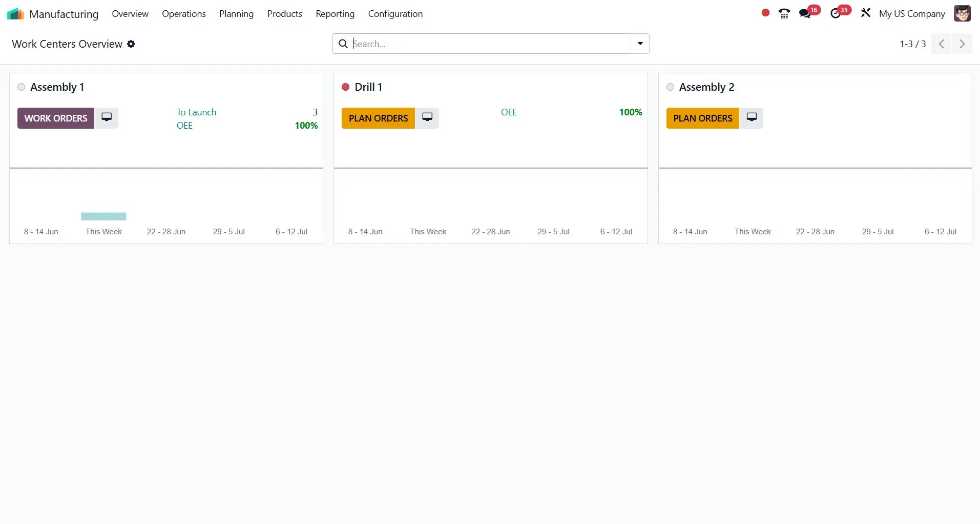Open the Operations menu
This screenshot has height=524, width=980.
tap(184, 14)
